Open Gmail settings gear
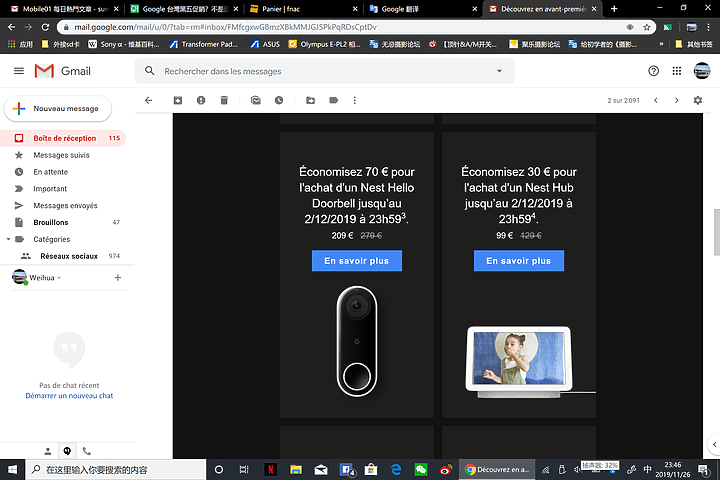The width and height of the screenshot is (720, 480). (698, 100)
